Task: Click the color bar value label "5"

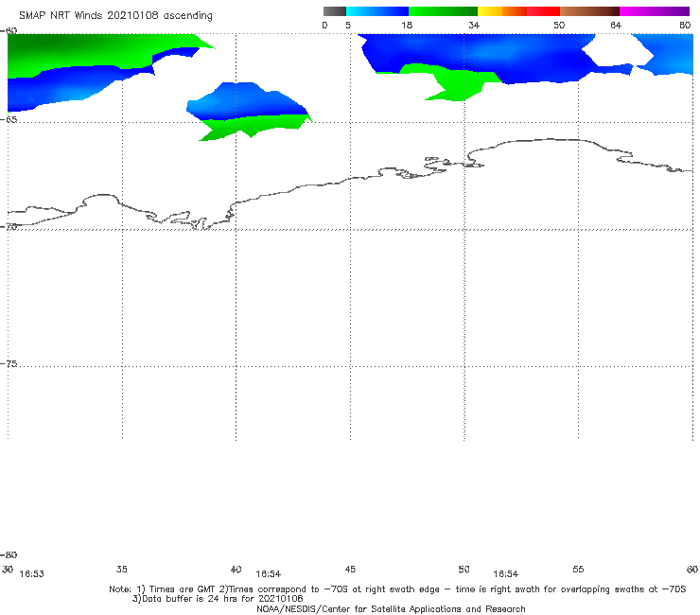Action: point(348,25)
